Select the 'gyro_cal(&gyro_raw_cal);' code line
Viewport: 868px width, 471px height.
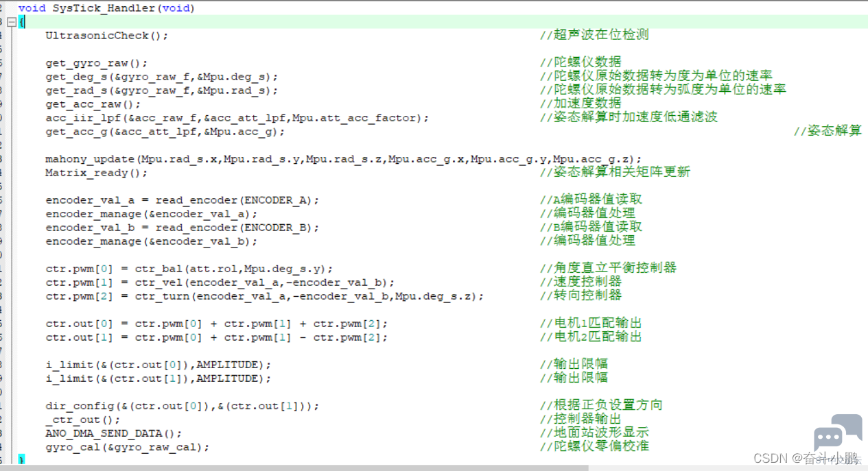point(127,446)
